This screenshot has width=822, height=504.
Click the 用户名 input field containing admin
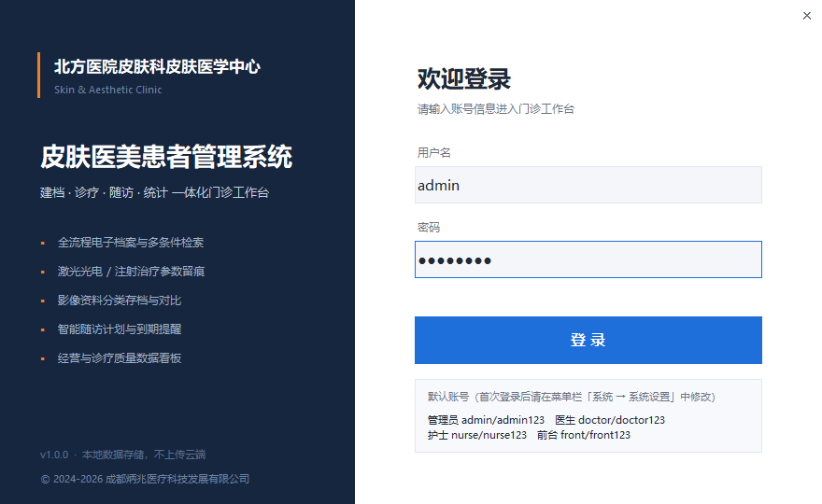pyautogui.click(x=588, y=185)
